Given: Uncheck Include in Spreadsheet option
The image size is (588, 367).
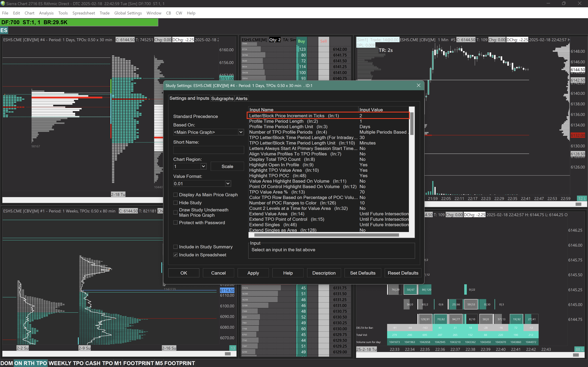Looking at the screenshot, I should tap(176, 255).
